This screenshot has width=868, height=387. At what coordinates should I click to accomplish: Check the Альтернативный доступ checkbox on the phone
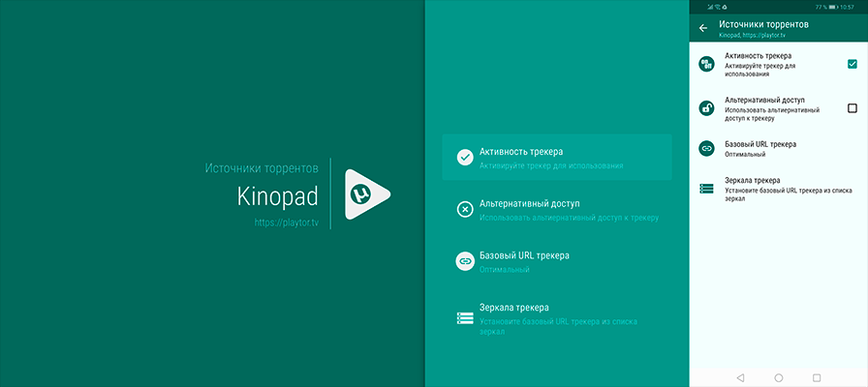(852, 107)
